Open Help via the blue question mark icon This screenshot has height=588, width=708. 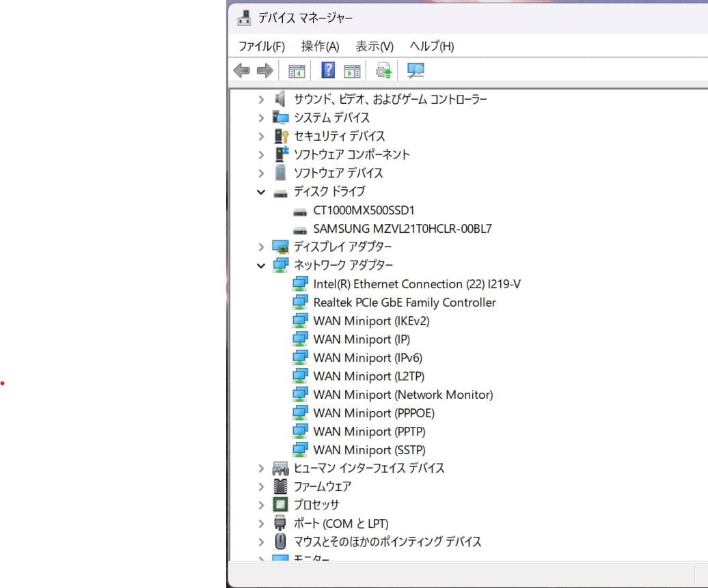pos(328,70)
